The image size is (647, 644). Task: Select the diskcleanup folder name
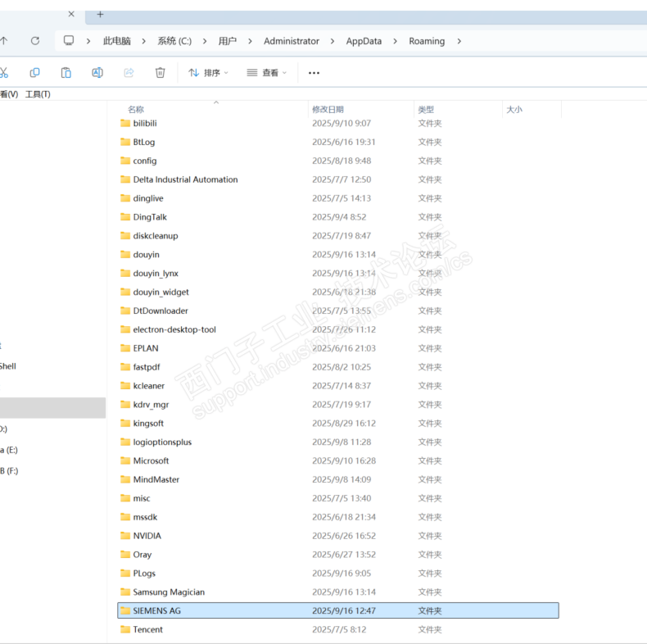click(x=156, y=236)
